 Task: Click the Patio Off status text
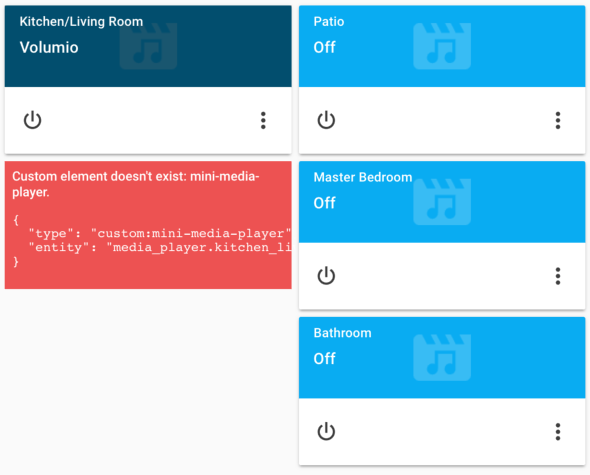[324, 47]
